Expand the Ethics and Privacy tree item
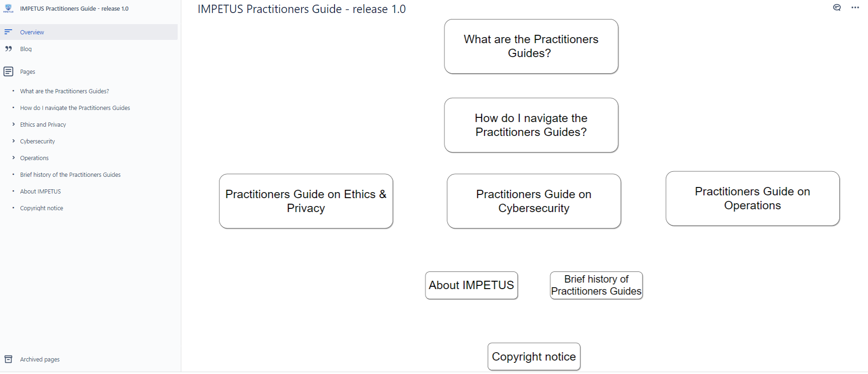 13,124
